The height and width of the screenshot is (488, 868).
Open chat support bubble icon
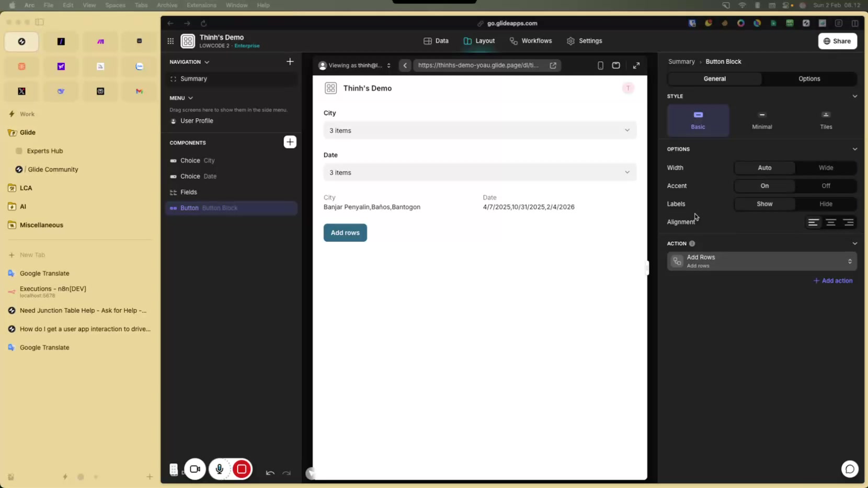click(849, 469)
